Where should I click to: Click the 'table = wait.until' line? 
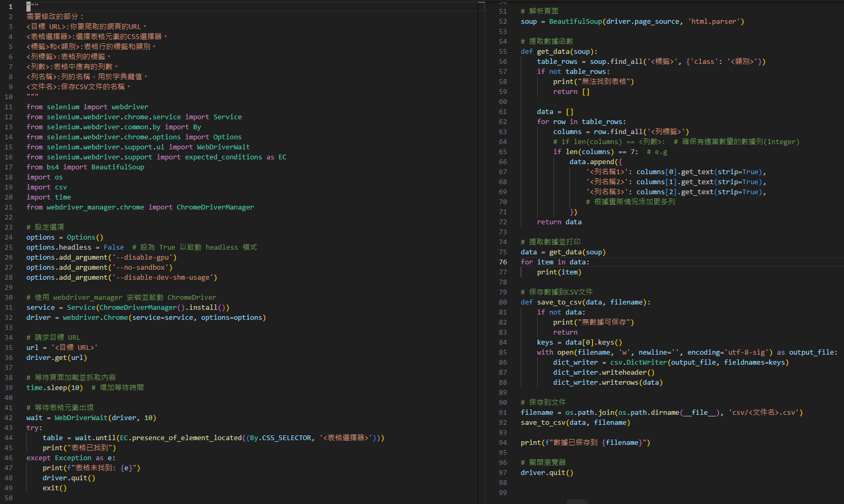213,438
